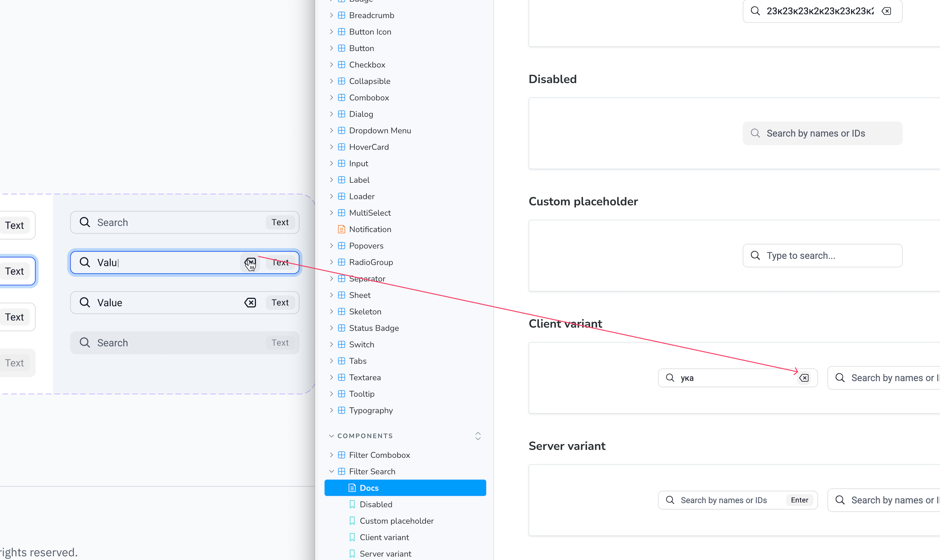Screen dimensions: 940x560
Task: Click the grid icon next to Input
Action: pos(341,163)
